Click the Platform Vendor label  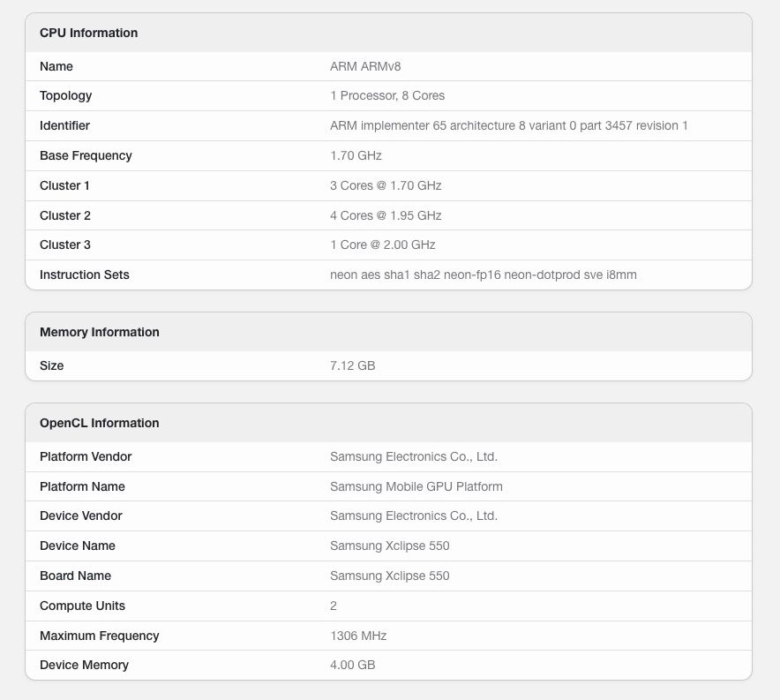tap(86, 456)
